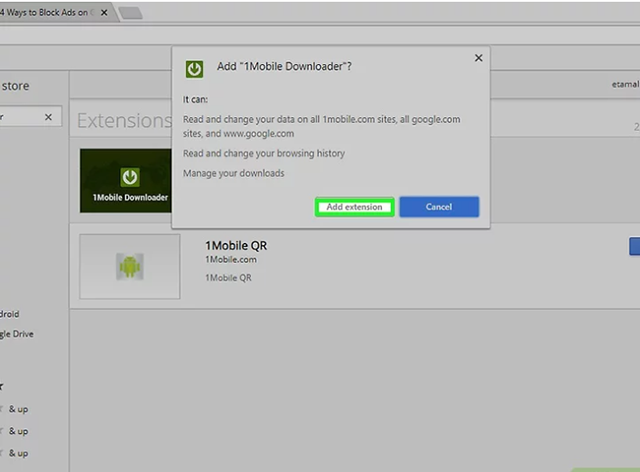
Task: Click 'Read and change your browsing history' text
Action: point(264,154)
